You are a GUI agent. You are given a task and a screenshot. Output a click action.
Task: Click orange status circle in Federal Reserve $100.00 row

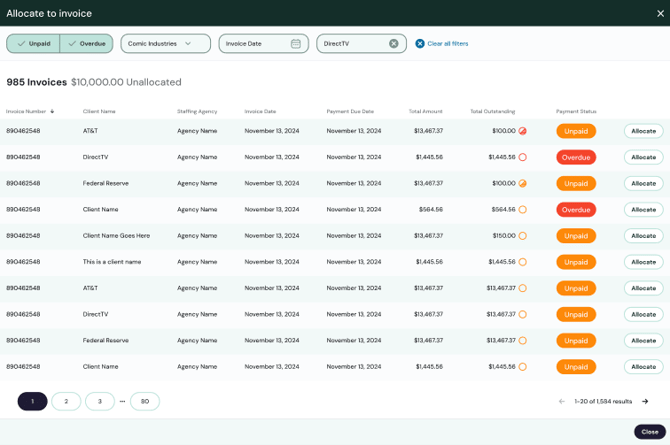[523, 183]
